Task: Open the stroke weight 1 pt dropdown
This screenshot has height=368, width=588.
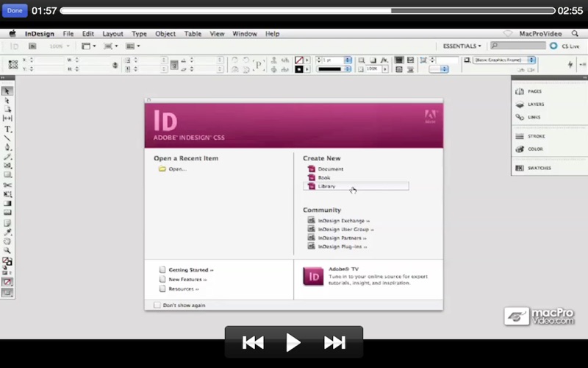Action: click(348, 60)
